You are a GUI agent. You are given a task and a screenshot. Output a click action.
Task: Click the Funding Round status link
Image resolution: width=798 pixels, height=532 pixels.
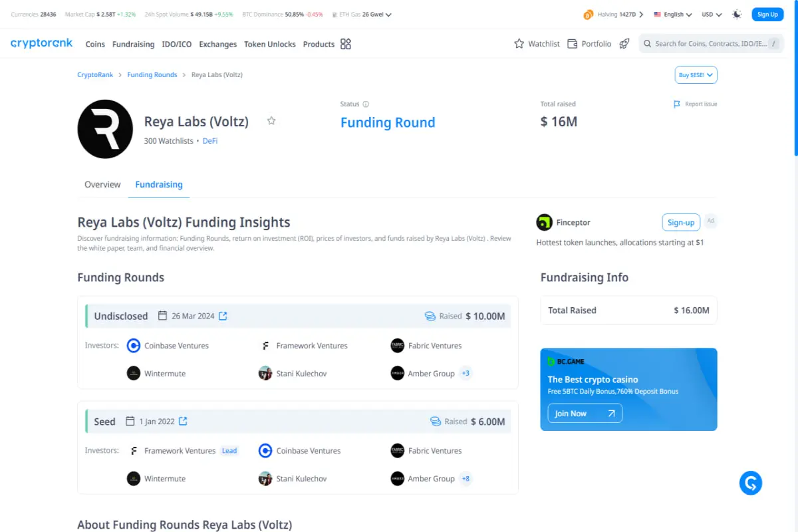[x=388, y=122]
